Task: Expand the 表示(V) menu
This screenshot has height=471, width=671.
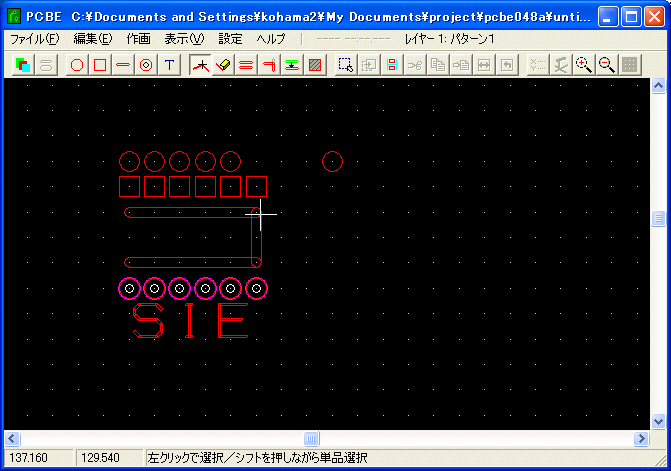Action: 183,38
